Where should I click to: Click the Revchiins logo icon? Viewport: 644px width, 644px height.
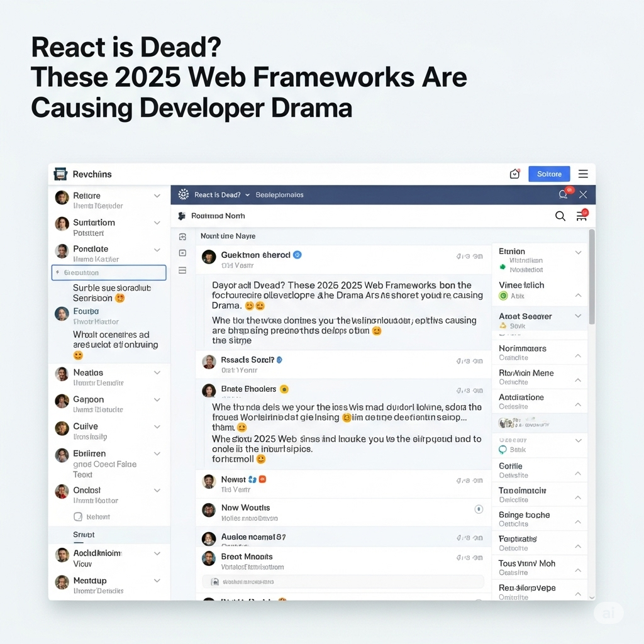pos(60,174)
